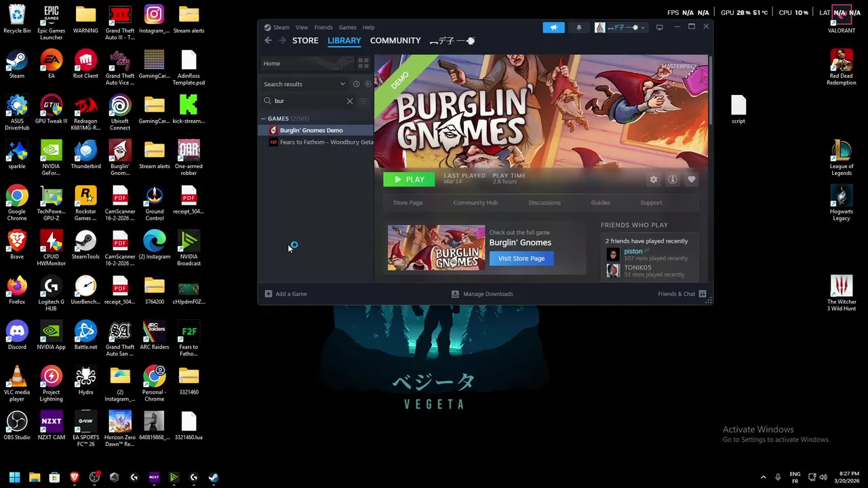868x488 pixels.
Task: Click the Burglin' Gnomes full game thumbnail
Action: 436,248
